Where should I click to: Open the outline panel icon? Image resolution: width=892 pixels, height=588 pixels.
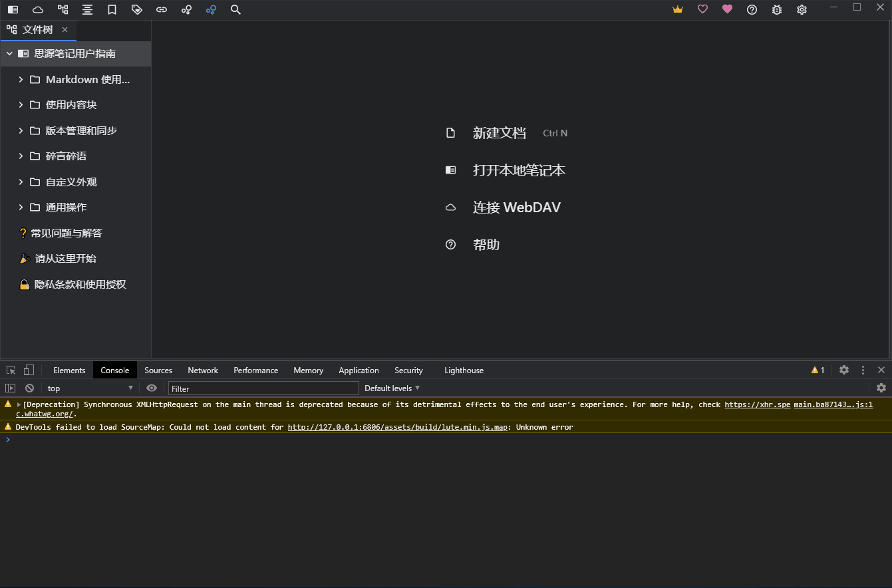pyautogui.click(x=87, y=10)
